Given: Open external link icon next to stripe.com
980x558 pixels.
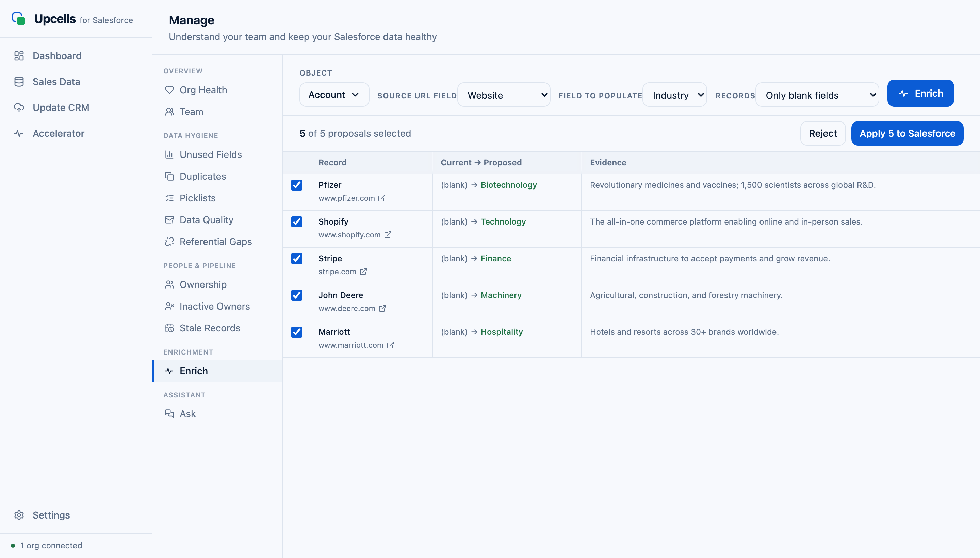Looking at the screenshot, I should pyautogui.click(x=363, y=272).
